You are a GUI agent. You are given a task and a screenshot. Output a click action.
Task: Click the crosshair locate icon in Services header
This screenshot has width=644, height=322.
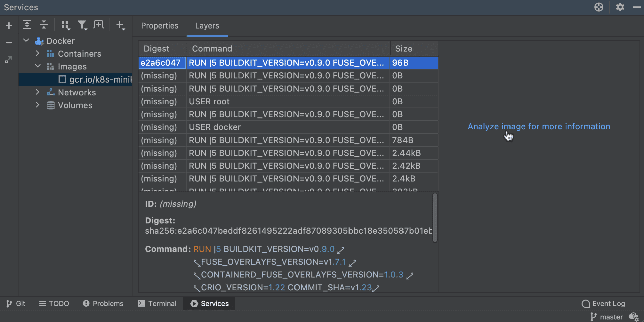click(x=599, y=7)
